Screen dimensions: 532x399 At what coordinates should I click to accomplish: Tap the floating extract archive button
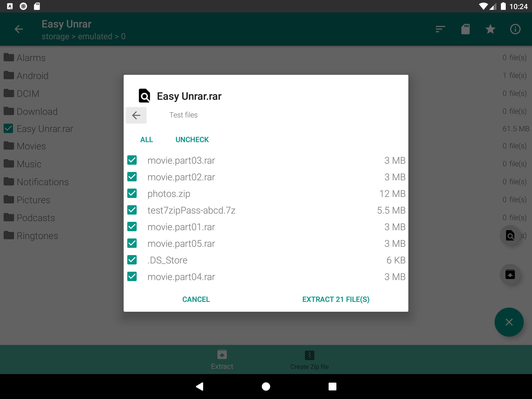510,275
